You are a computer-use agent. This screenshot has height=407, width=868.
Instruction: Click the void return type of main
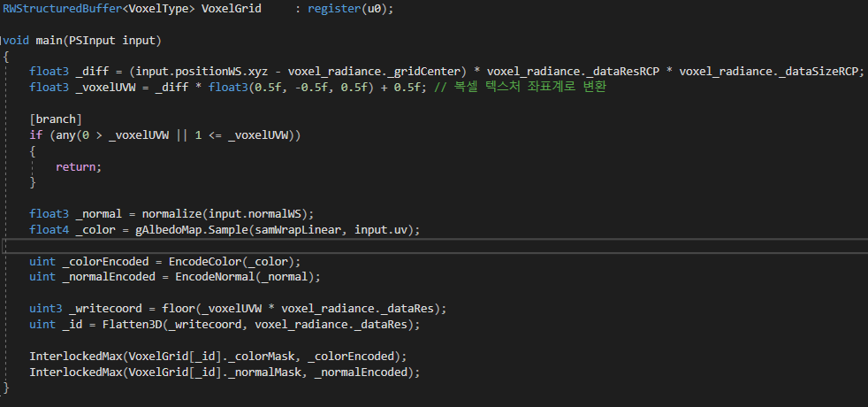coord(16,41)
